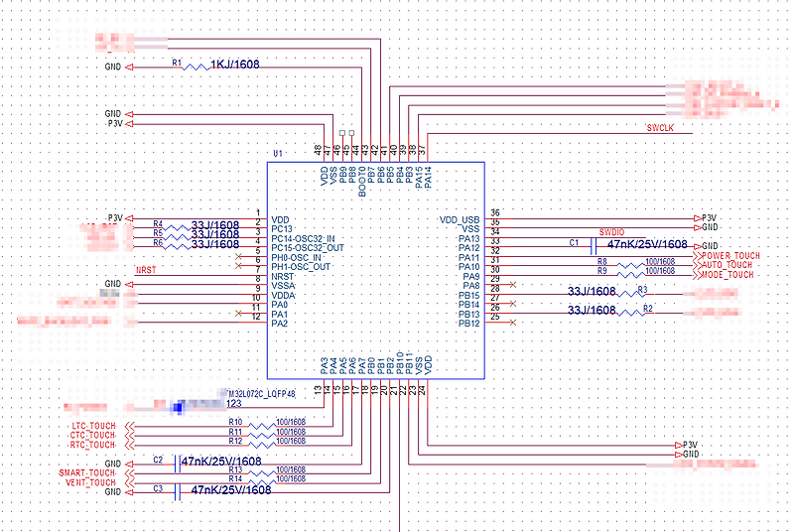Select resistor R5 on PC14-OSC32_IN line
The height and width of the screenshot is (532, 794).
pos(178,237)
